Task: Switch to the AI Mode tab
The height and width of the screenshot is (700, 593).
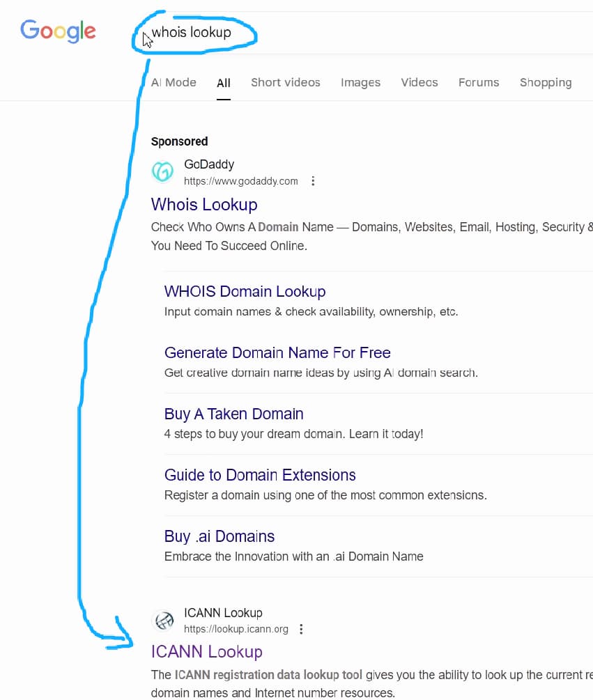Action: (x=174, y=83)
